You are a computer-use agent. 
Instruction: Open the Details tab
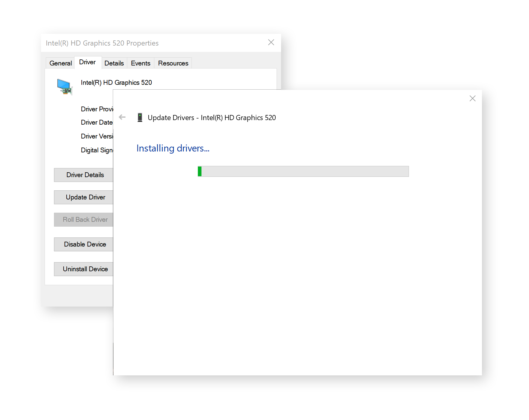(x=114, y=63)
